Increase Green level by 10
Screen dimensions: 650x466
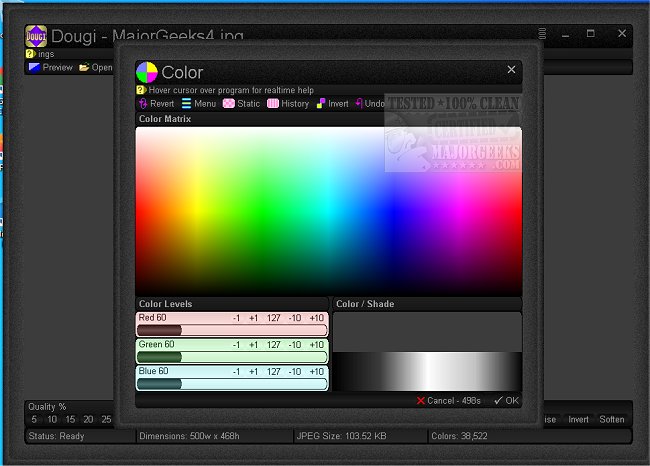coord(316,345)
